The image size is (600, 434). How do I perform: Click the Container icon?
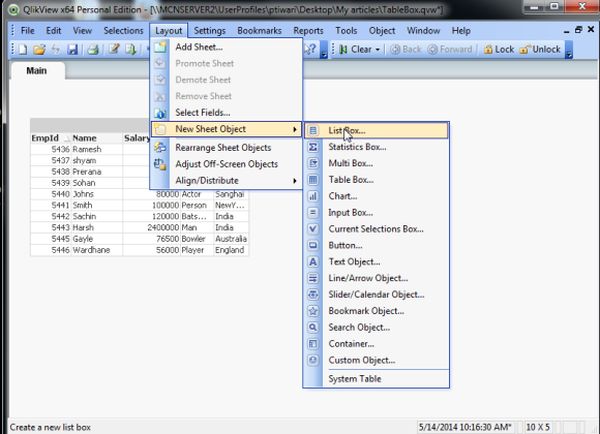[313, 344]
